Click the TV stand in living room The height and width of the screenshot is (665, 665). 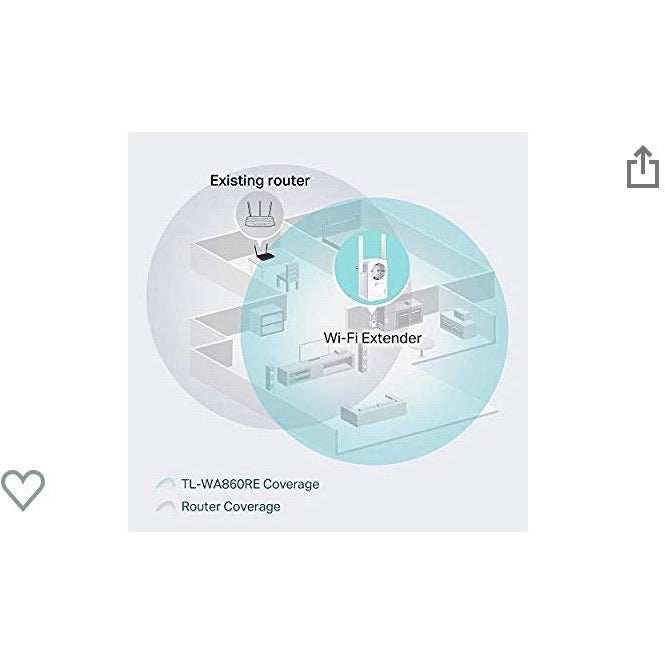pyautogui.click(x=315, y=372)
